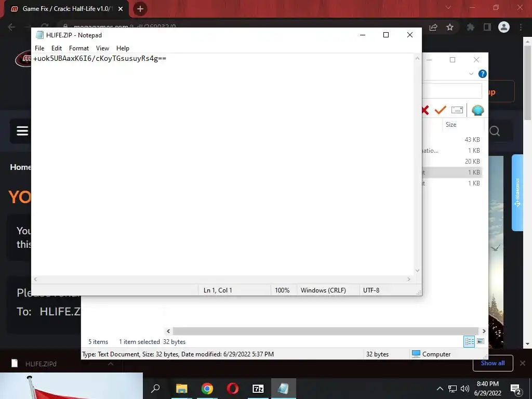This screenshot has height=399, width=532.
Task: Click Notepad horizontal scroll left arrow
Action: point(35,279)
